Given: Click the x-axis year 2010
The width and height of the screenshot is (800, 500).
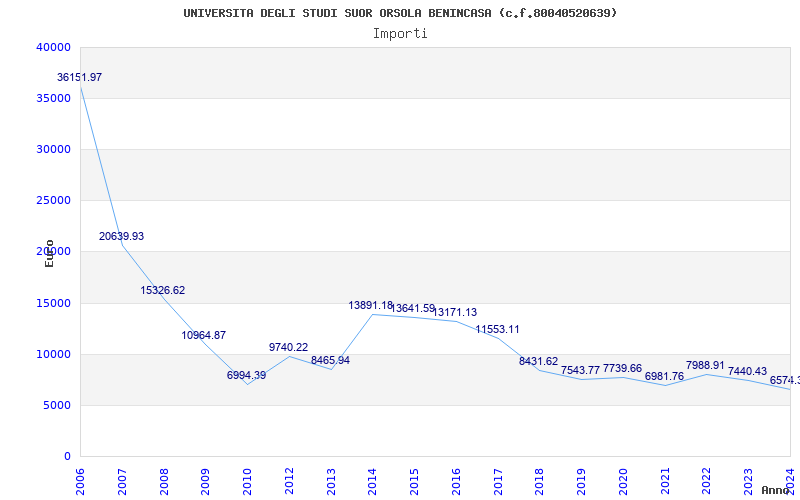Looking at the screenshot, I should tap(247, 482).
